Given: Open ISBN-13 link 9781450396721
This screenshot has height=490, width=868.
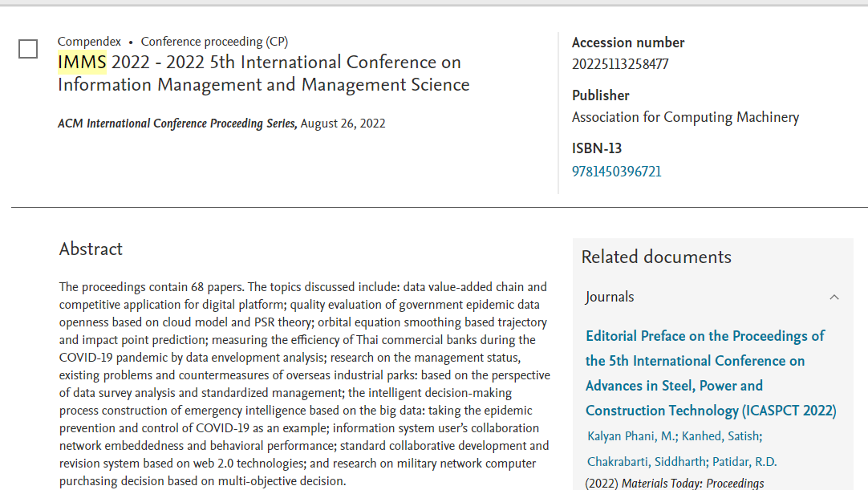Looking at the screenshot, I should 616,171.
